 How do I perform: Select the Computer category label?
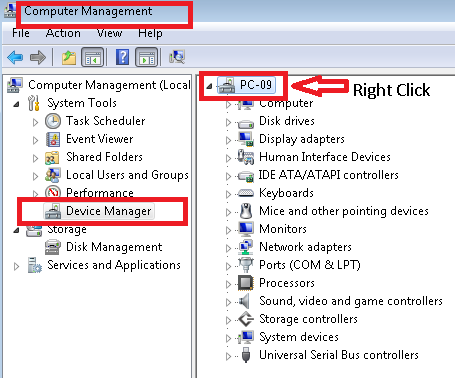pos(286,103)
